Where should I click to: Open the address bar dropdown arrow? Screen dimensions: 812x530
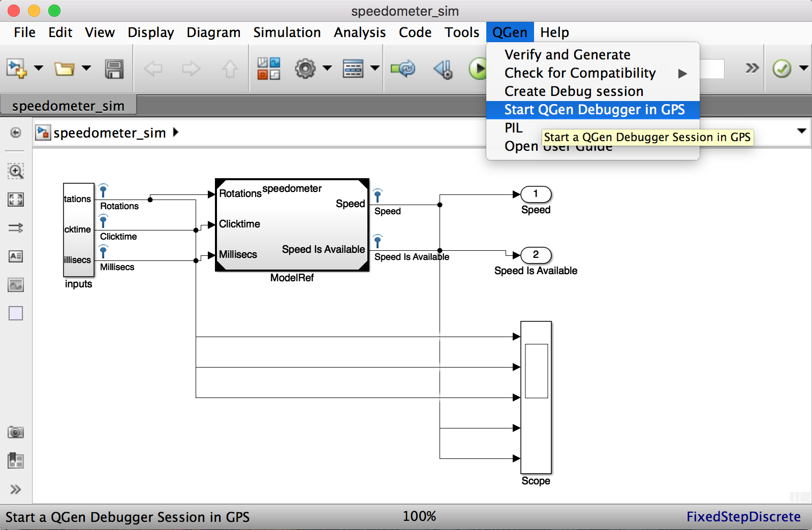coord(802,131)
